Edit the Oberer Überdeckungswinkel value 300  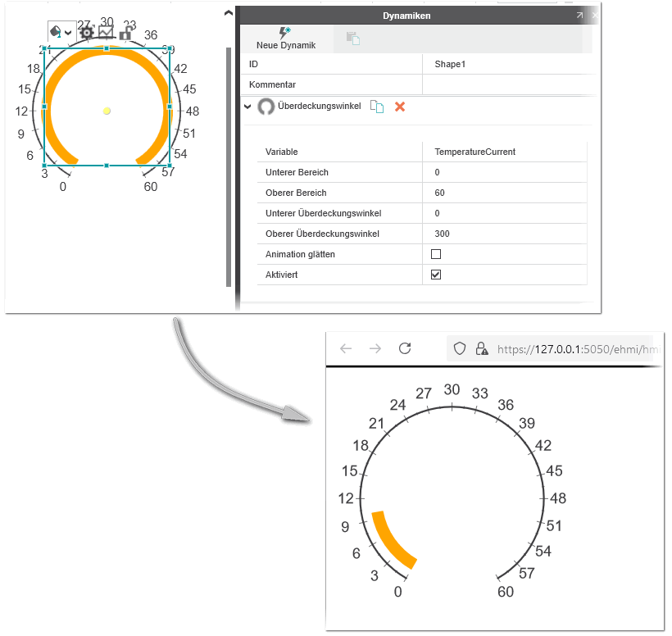pos(504,234)
